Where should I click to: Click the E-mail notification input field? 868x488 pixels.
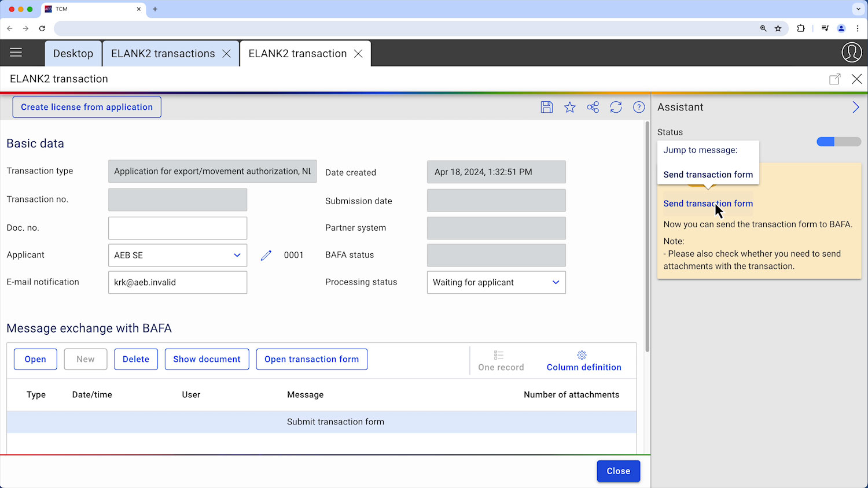point(177,282)
